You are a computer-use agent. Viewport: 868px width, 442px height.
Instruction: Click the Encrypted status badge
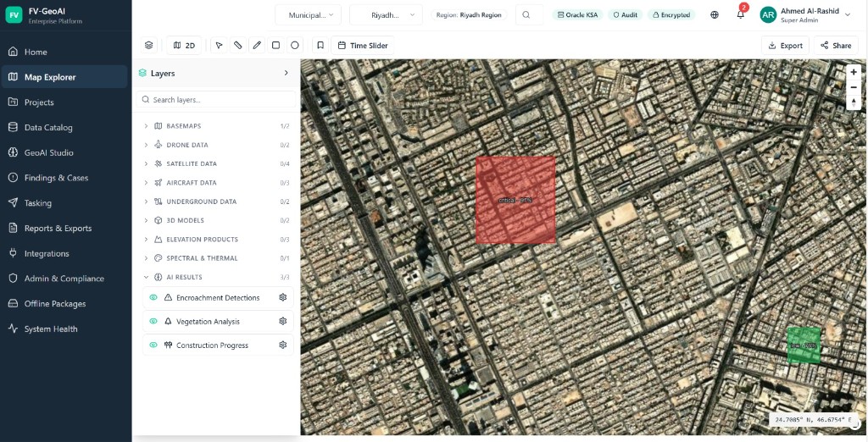(671, 15)
